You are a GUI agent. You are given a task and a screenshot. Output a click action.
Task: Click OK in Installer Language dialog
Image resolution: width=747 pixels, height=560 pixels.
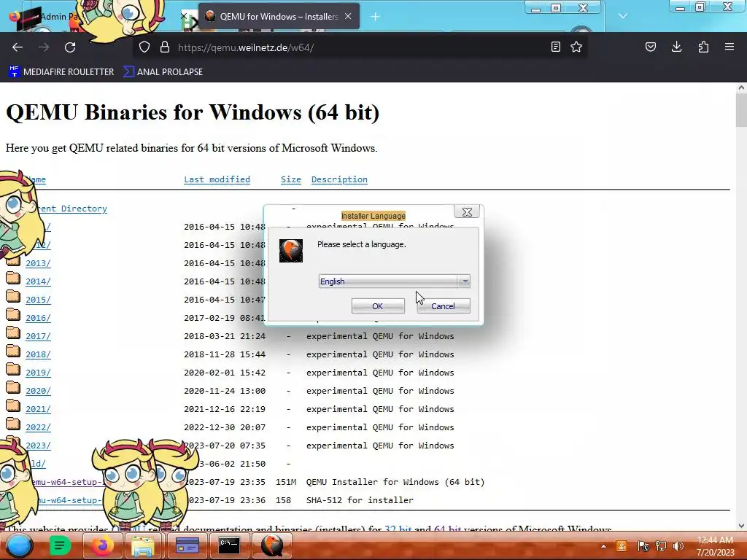pos(378,306)
